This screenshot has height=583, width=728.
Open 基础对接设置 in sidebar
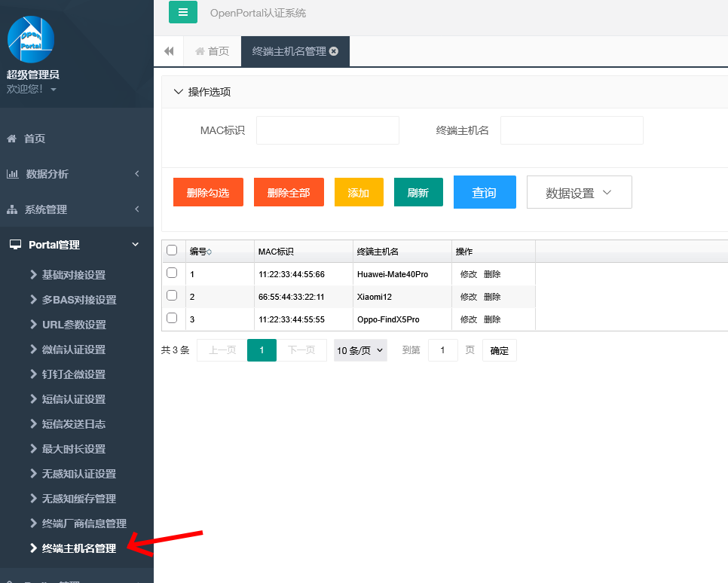point(74,275)
